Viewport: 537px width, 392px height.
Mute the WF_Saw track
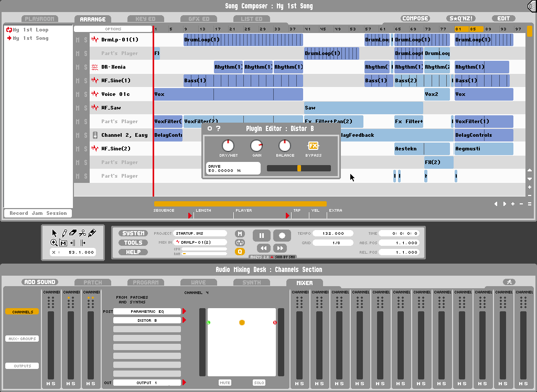click(78, 108)
